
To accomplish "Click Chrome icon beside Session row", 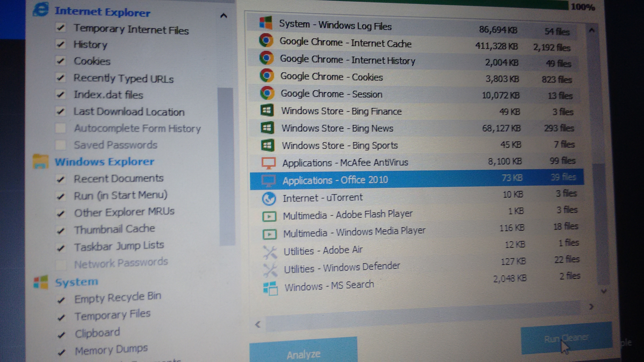I will [267, 93].
